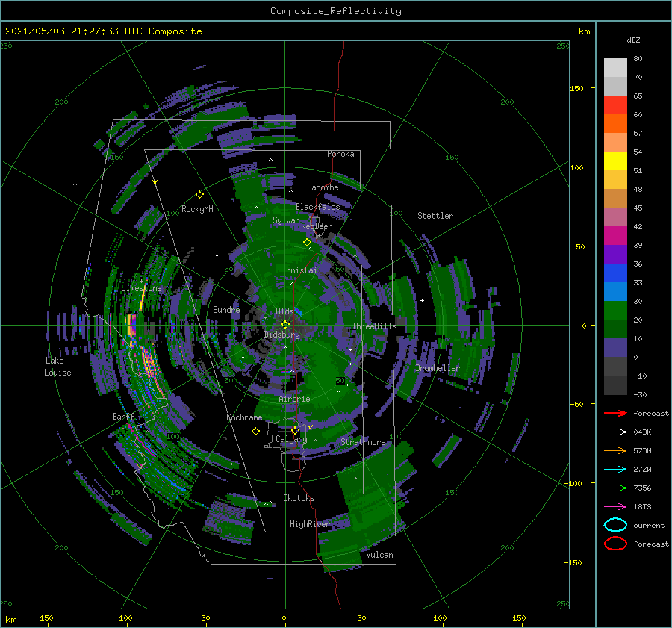Click the Limestone label
This screenshot has height=628, width=672.
click(x=141, y=288)
